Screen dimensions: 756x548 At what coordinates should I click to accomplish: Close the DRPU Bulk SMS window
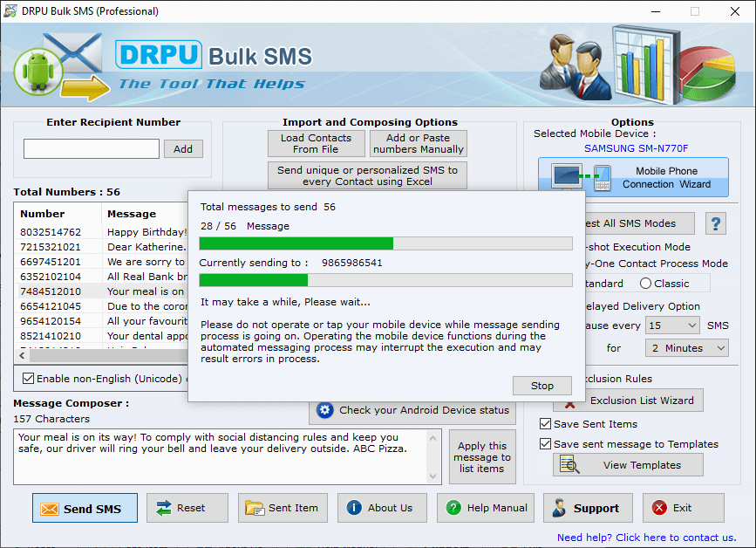(x=735, y=11)
